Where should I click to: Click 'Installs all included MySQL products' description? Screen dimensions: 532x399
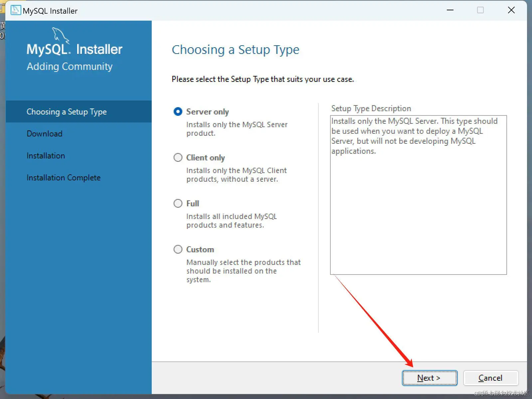tap(232, 221)
